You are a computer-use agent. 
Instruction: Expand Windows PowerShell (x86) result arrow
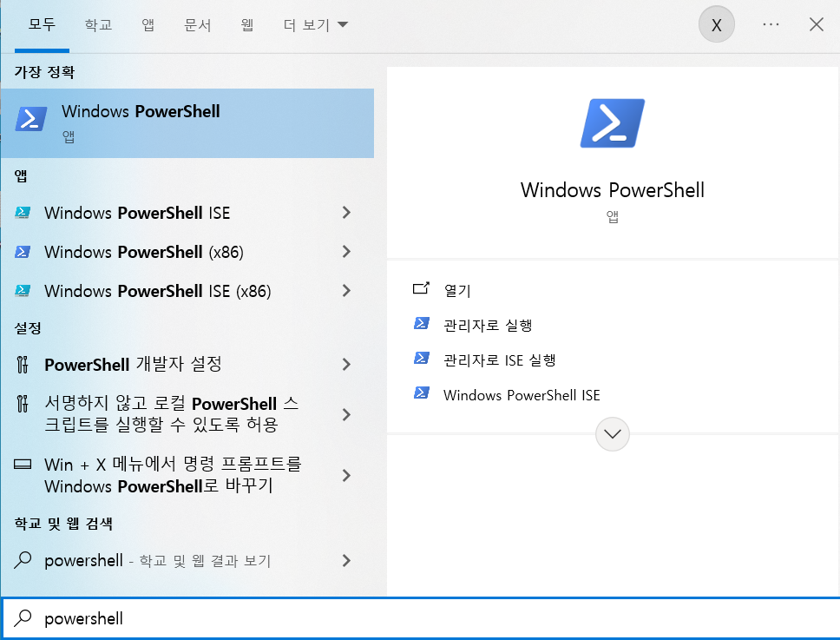[346, 251]
